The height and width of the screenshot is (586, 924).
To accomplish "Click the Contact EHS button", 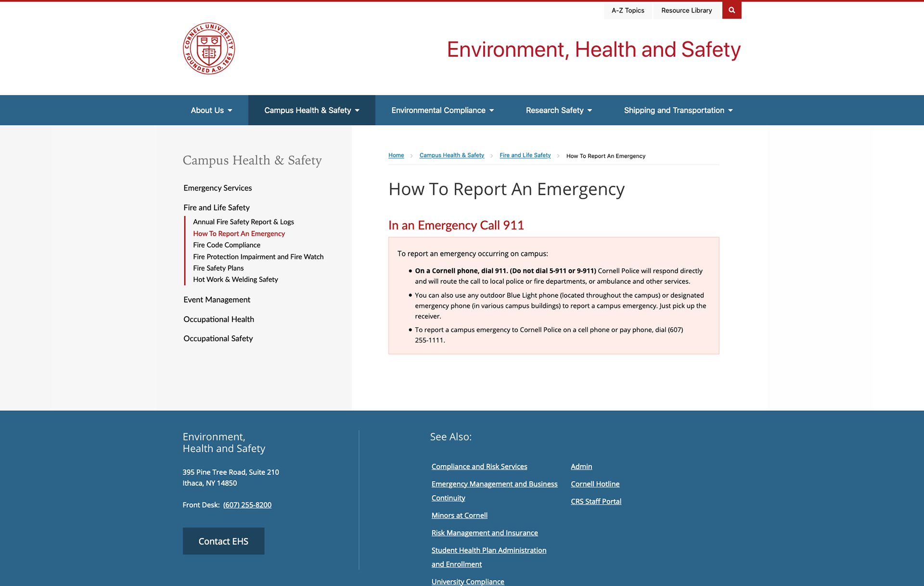I will tap(223, 541).
